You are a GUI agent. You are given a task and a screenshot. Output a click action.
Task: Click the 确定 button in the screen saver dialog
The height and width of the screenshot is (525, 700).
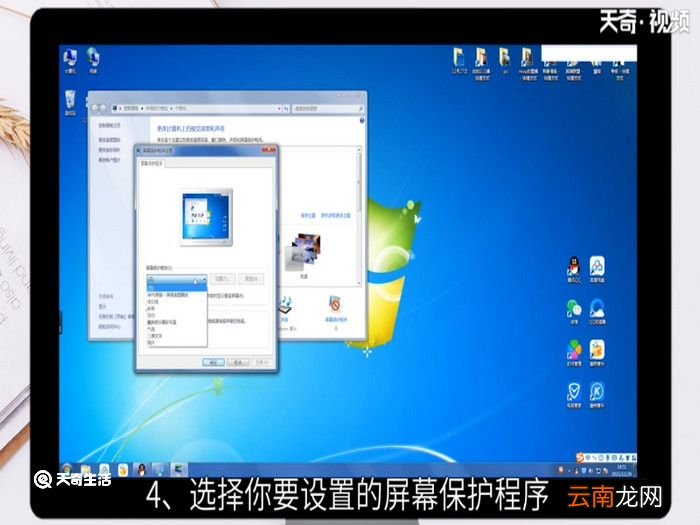(x=213, y=362)
